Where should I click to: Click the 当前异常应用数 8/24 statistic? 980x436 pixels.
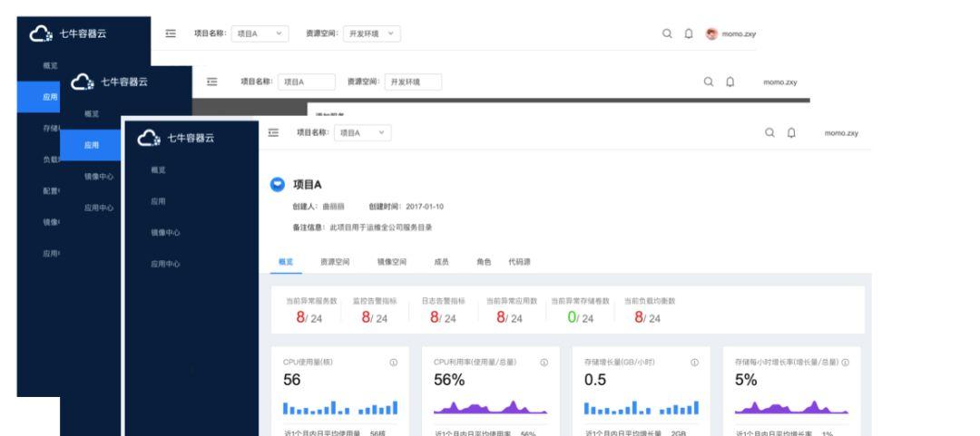pyautogui.click(x=511, y=310)
